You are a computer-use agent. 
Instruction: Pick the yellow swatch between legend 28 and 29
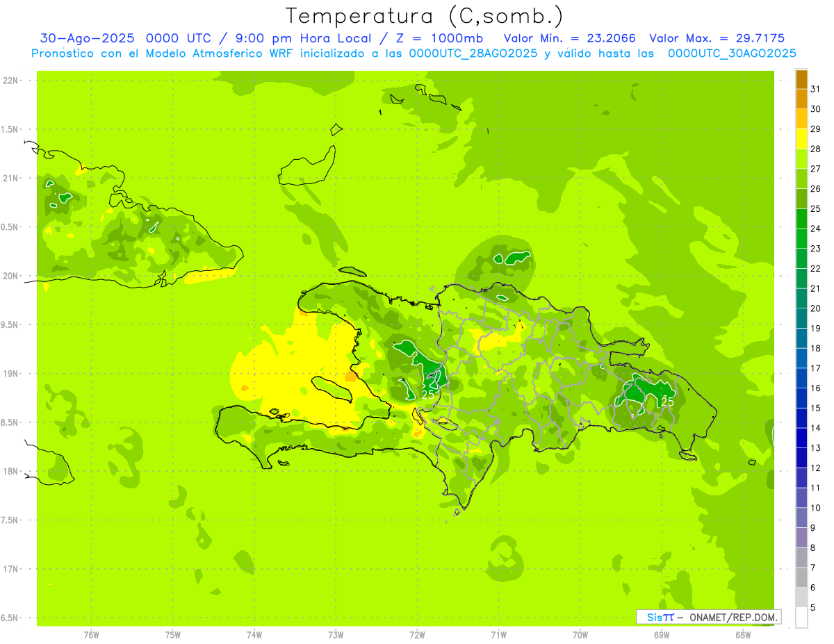[801, 139]
